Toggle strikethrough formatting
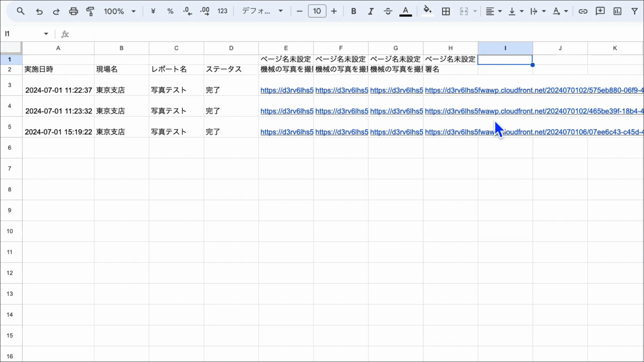Image resolution: width=644 pixels, height=362 pixels. click(388, 11)
